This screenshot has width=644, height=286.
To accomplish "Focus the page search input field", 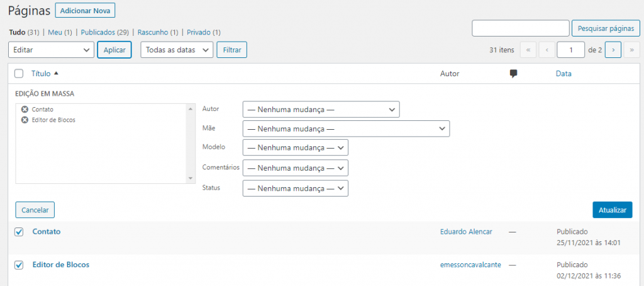I will coord(521,28).
